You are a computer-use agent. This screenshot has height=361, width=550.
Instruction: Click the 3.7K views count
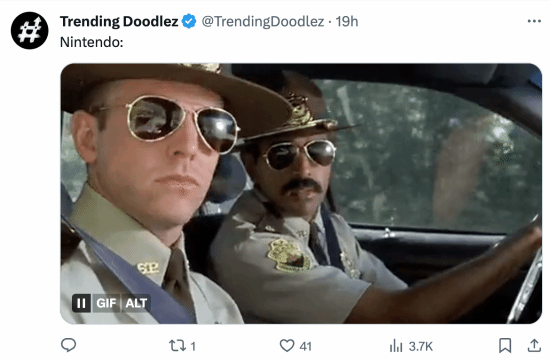421,347
